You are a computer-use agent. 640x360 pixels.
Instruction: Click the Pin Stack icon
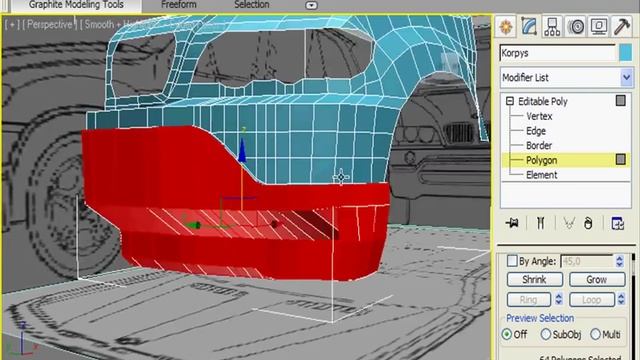[512, 223]
